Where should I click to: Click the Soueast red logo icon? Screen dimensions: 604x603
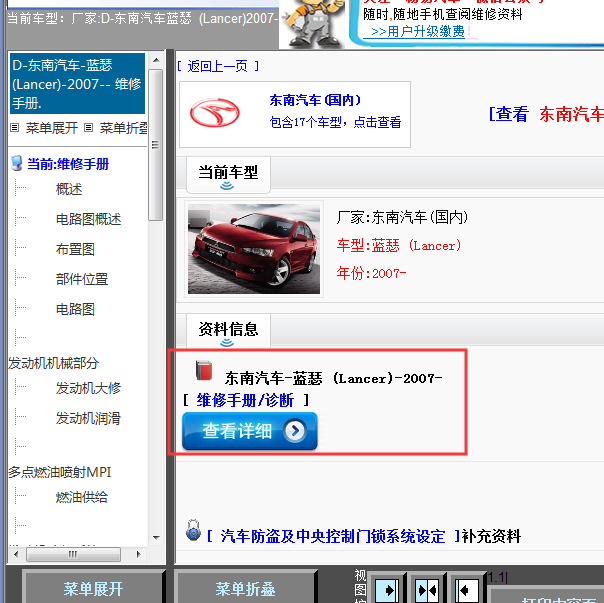coord(215,113)
